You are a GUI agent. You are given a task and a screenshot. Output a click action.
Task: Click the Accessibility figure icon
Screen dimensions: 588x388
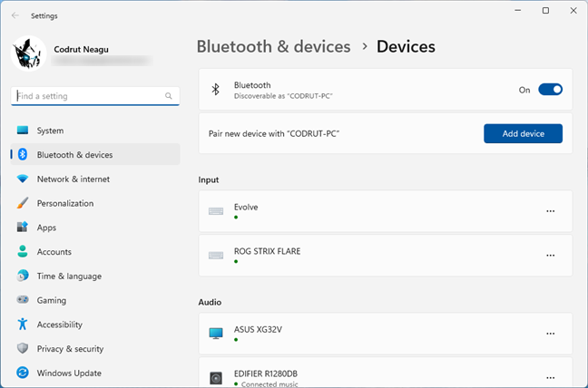(23, 324)
